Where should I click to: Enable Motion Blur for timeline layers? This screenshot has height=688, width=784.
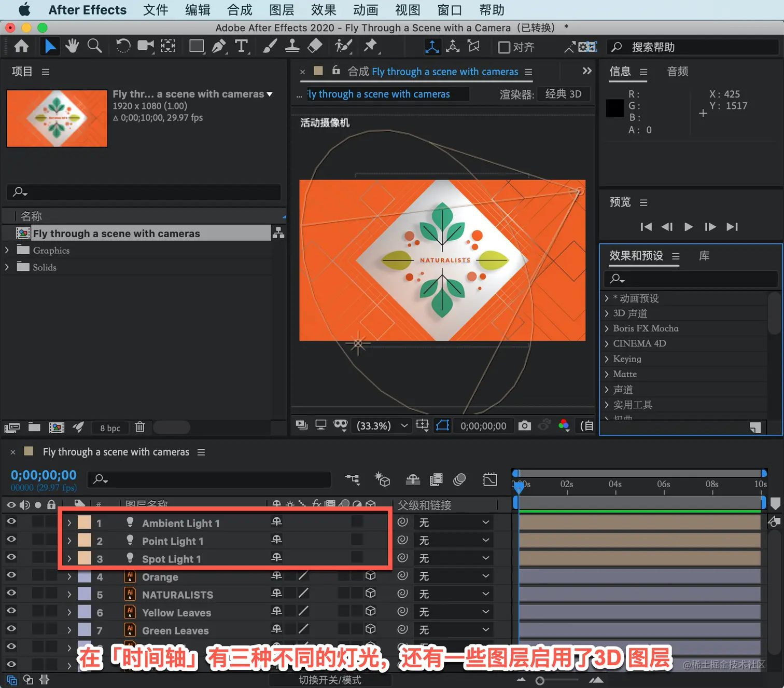pos(459,479)
